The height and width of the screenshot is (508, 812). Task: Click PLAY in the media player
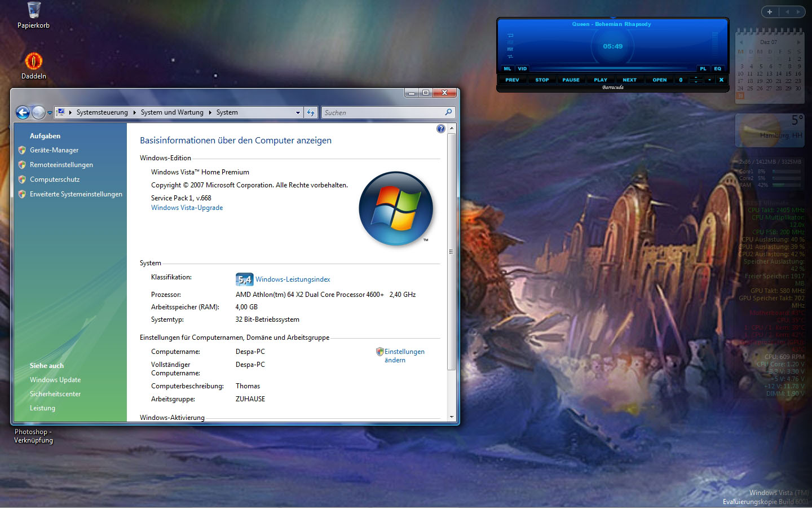tap(601, 80)
